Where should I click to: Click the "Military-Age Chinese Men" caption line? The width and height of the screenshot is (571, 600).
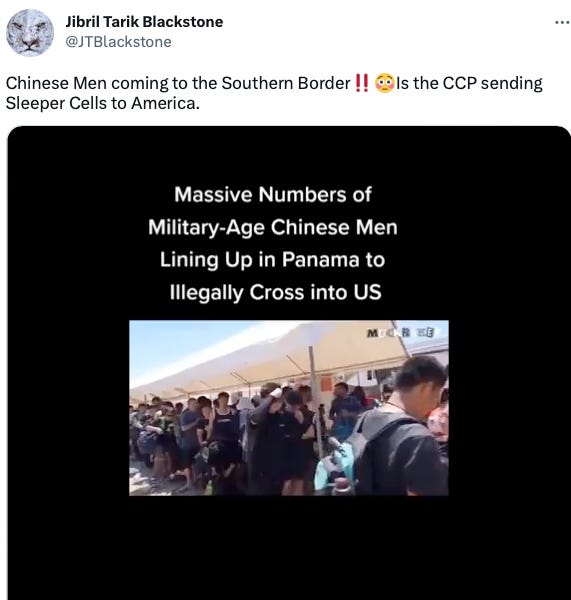click(273, 227)
